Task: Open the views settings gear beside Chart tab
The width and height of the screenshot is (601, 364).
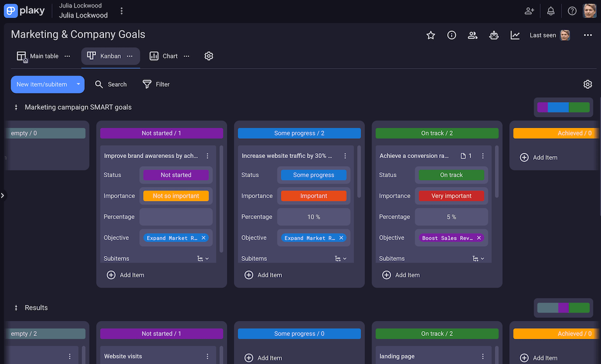Action: click(x=209, y=56)
